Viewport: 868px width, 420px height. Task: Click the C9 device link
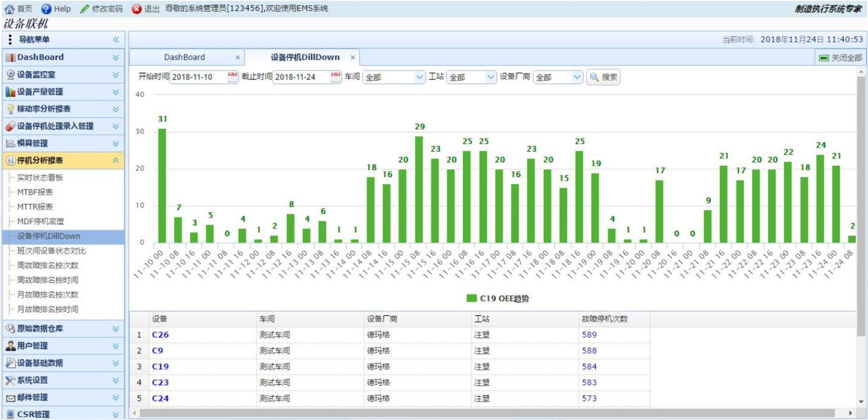[157, 350]
